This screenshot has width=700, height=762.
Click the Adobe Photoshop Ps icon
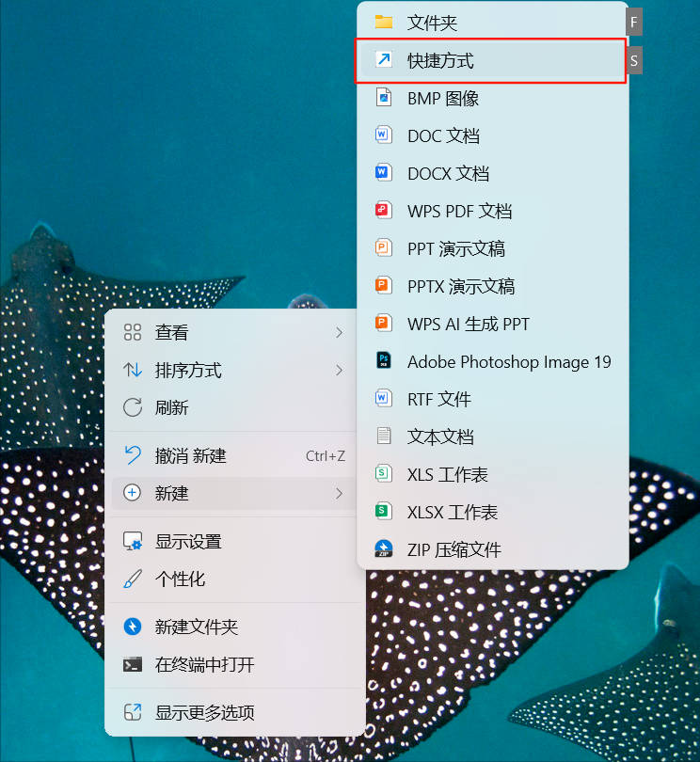tap(384, 360)
